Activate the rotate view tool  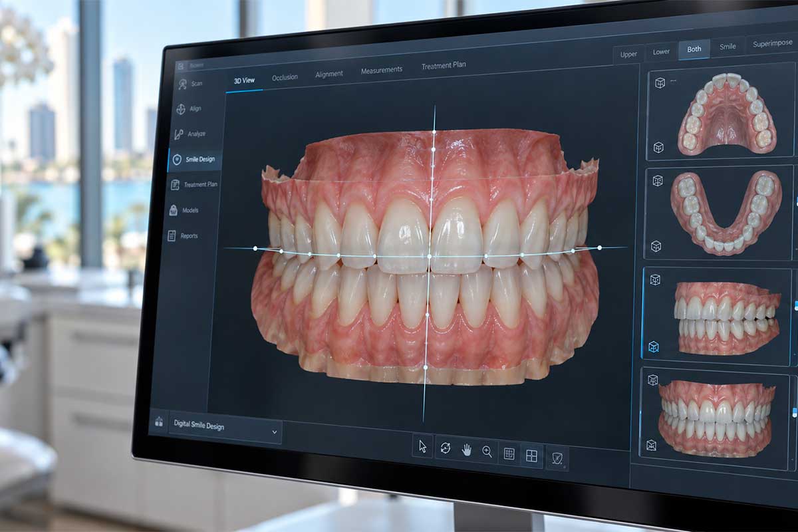tap(446, 449)
